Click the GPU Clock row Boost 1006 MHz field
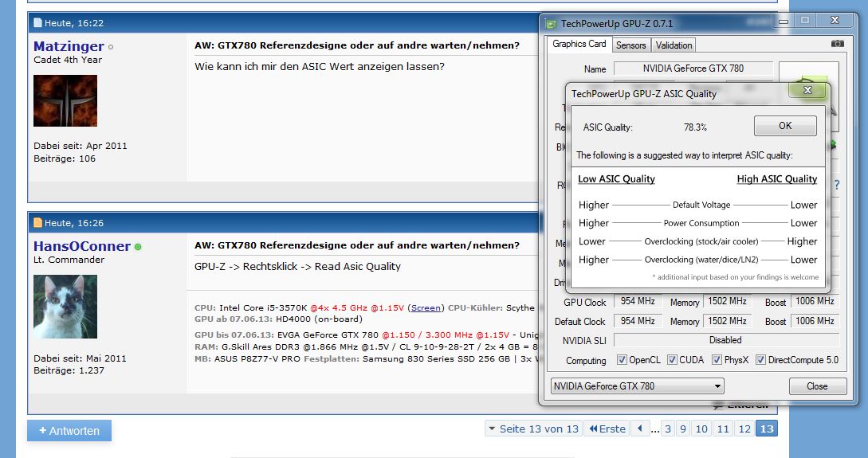The height and width of the screenshot is (458, 868). point(815,301)
